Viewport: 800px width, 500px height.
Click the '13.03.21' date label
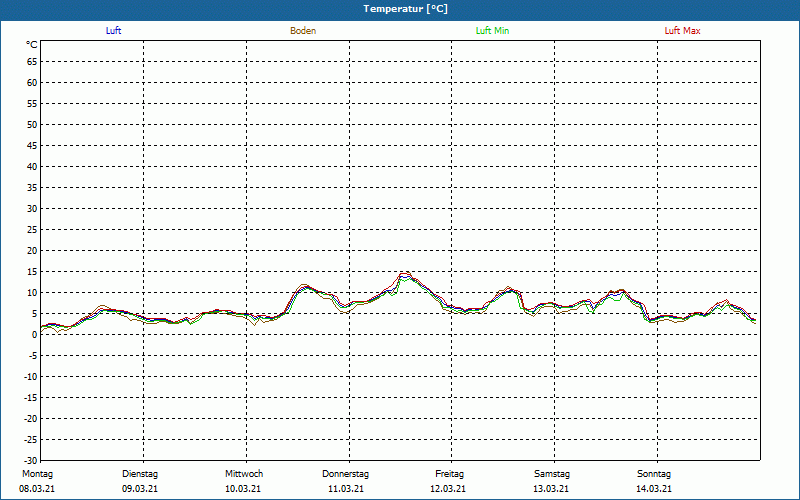[x=551, y=489]
